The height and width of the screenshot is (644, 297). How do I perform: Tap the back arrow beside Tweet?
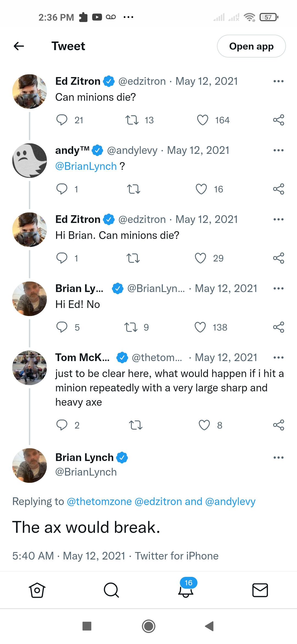19,46
